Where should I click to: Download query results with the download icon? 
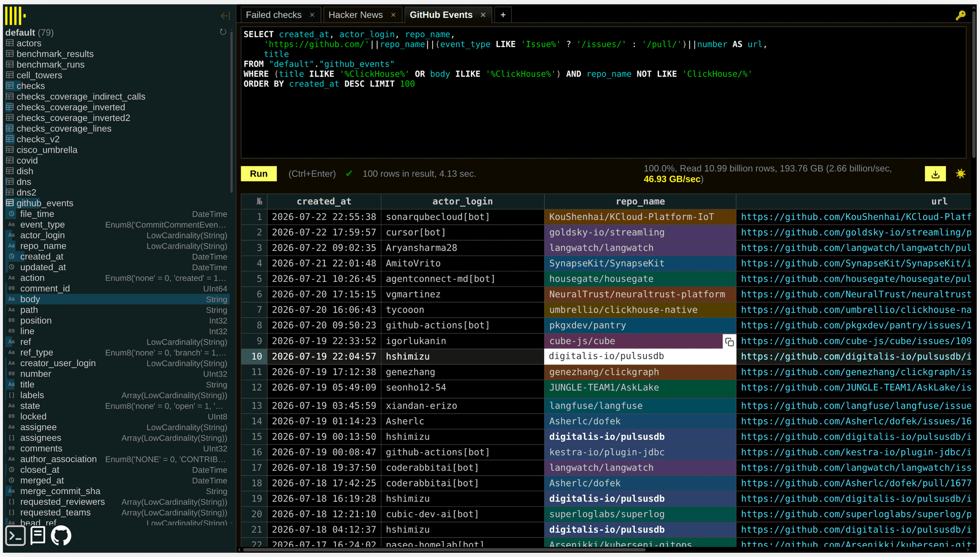coord(935,174)
